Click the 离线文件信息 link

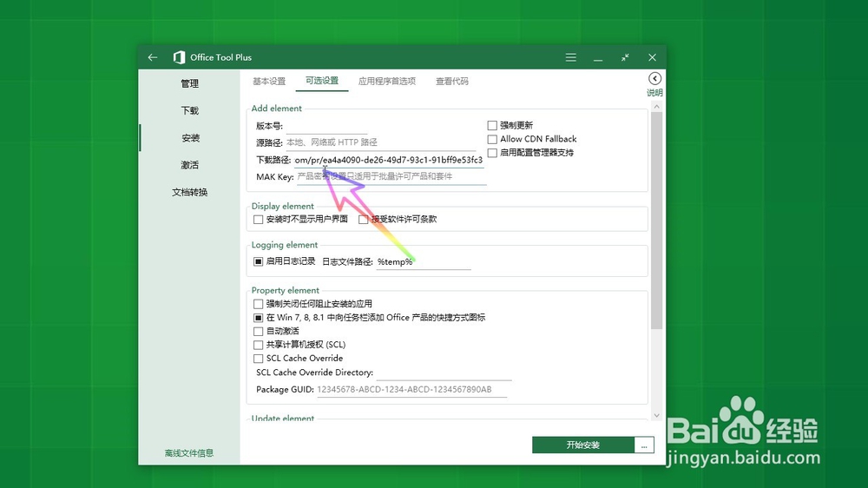(188, 452)
